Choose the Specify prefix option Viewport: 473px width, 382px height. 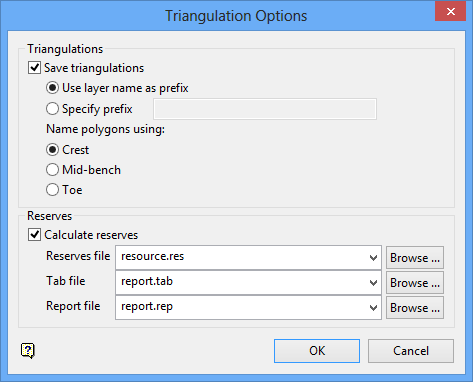pos(52,109)
